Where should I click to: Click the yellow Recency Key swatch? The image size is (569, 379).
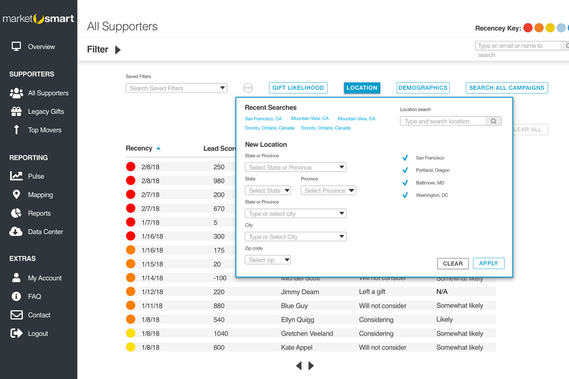point(550,28)
